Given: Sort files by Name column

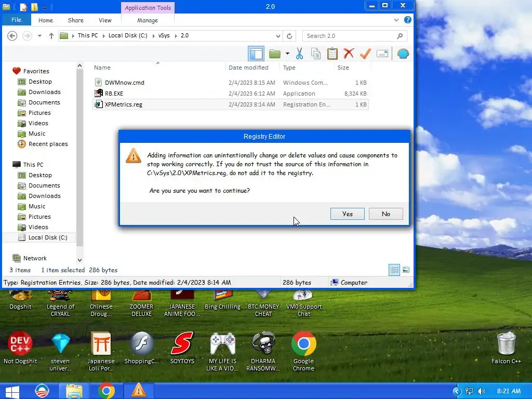Looking at the screenshot, I should 102,68.
